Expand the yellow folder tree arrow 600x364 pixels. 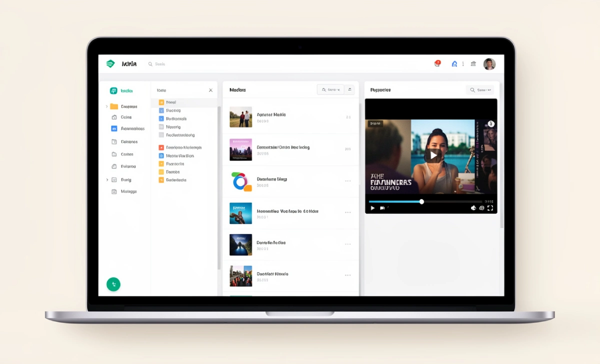pyautogui.click(x=107, y=106)
